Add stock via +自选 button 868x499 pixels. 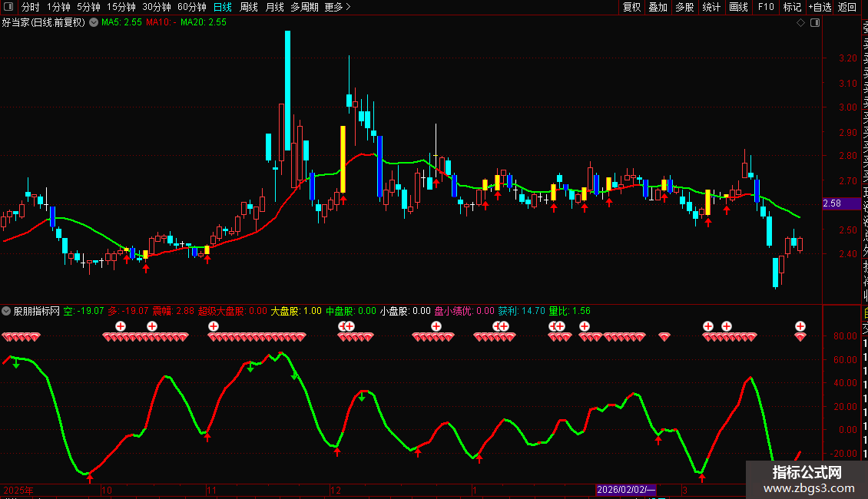[820, 7]
